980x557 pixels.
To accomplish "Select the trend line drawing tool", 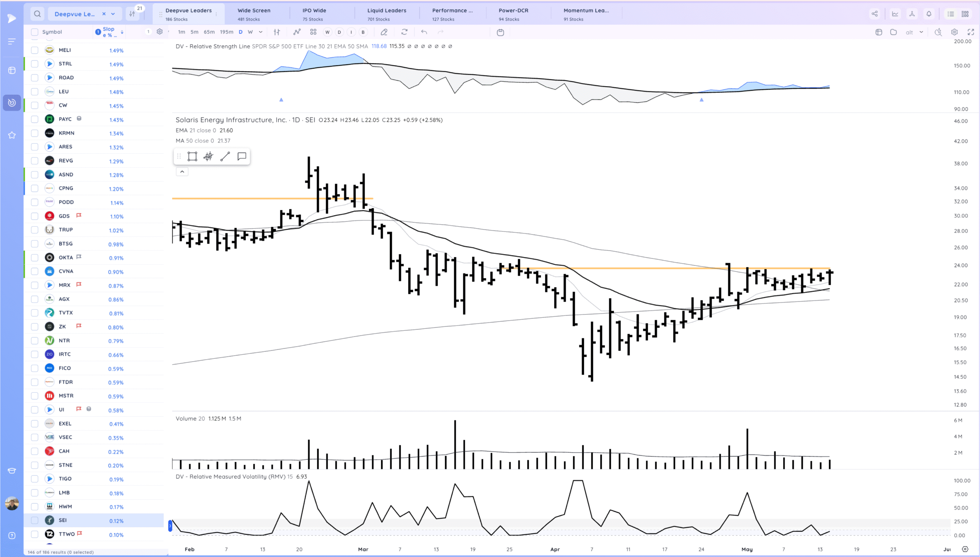I will pos(225,156).
